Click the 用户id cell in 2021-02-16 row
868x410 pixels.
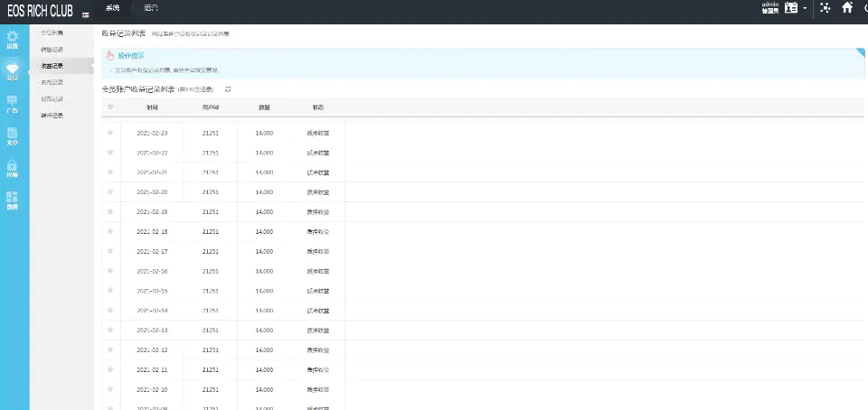coord(210,271)
